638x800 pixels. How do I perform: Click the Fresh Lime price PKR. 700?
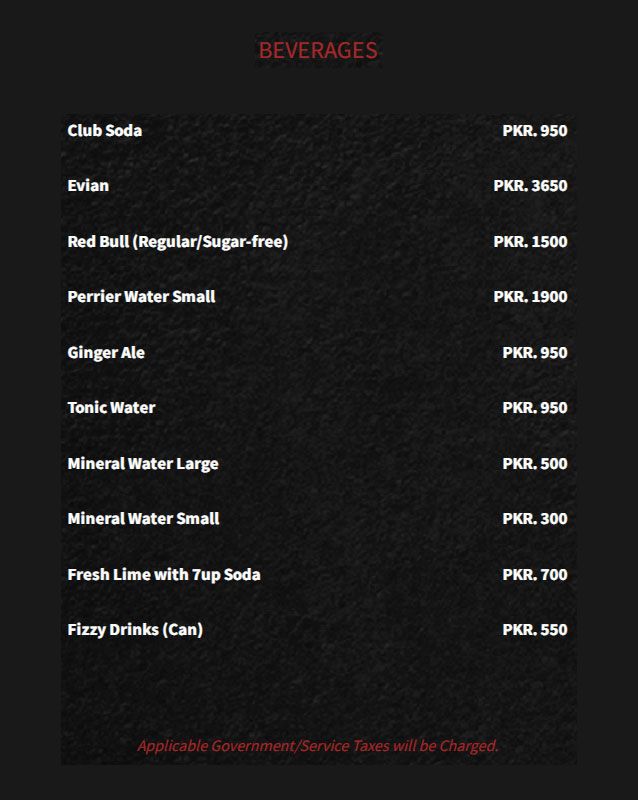pyautogui.click(x=534, y=574)
